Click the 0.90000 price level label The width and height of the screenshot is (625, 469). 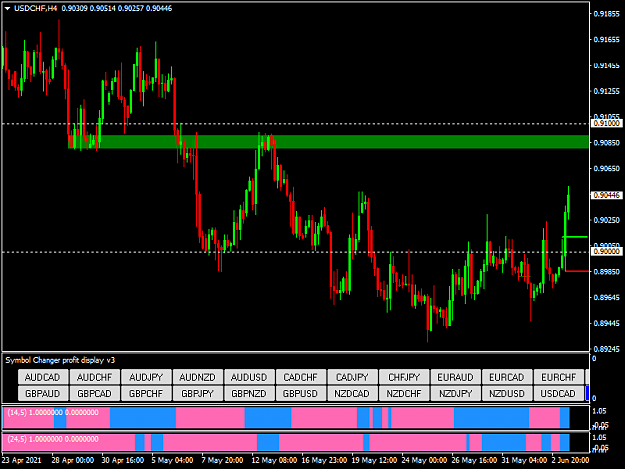pyautogui.click(x=606, y=251)
